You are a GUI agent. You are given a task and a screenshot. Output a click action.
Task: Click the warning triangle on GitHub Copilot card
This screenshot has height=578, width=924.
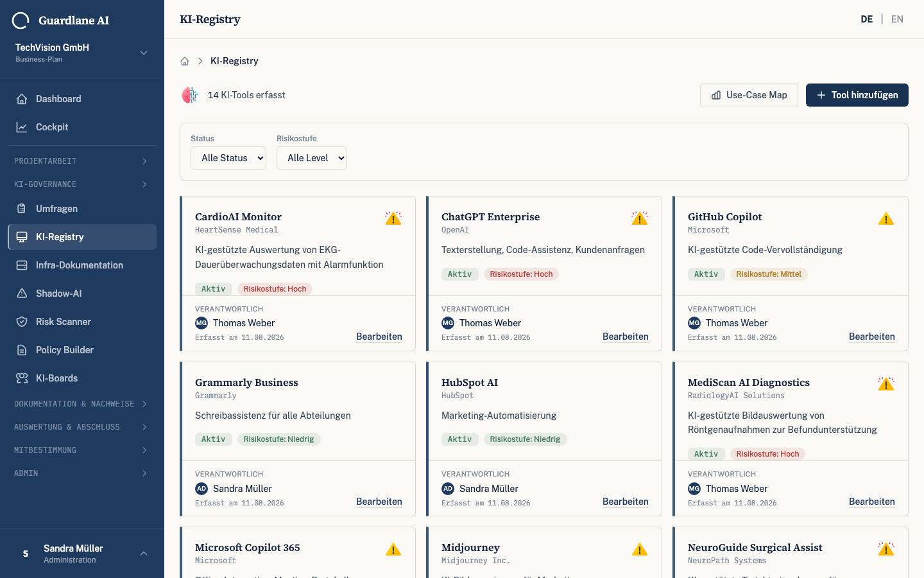click(886, 218)
